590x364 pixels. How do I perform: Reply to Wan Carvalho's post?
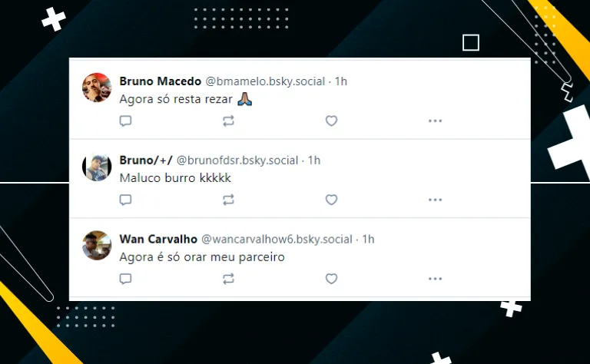(125, 279)
